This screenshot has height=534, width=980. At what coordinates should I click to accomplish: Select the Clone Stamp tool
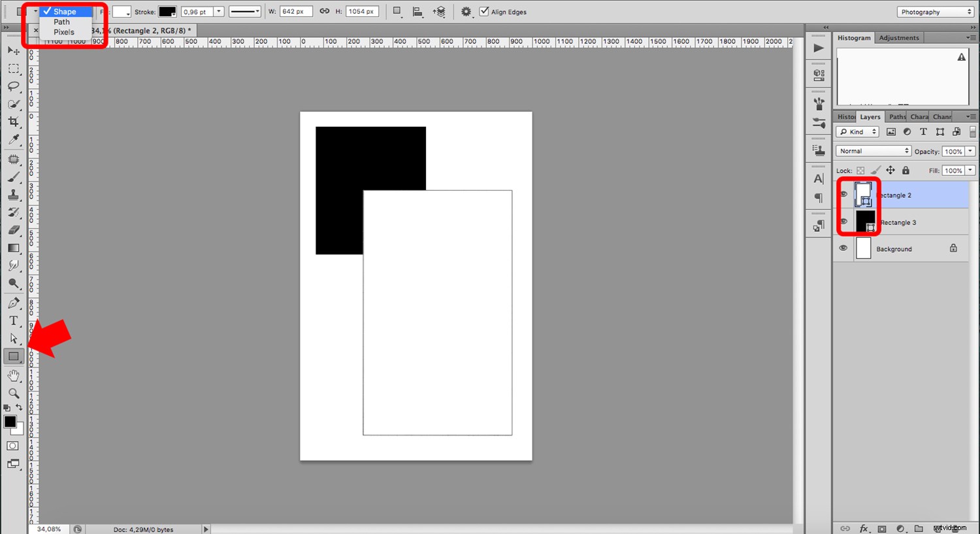point(14,194)
